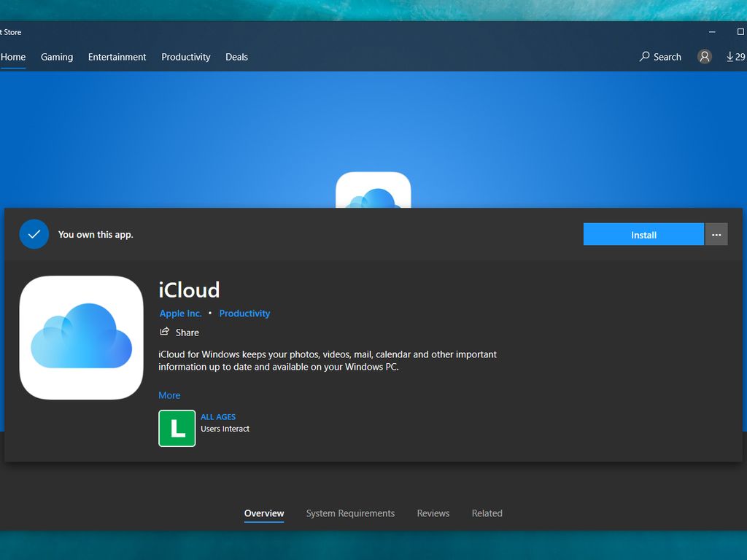This screenshot has height=560, width=747.
Task: Open the Home tab in the Store
Action: point(13,57)
